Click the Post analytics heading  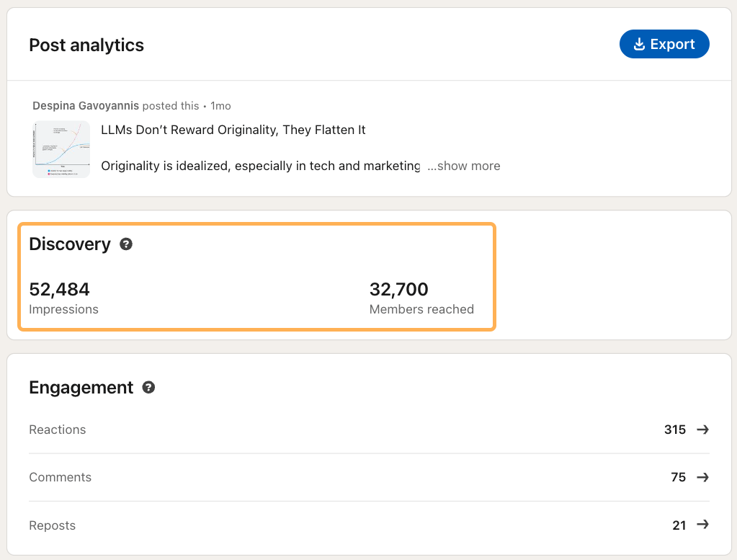coord(86,45)
